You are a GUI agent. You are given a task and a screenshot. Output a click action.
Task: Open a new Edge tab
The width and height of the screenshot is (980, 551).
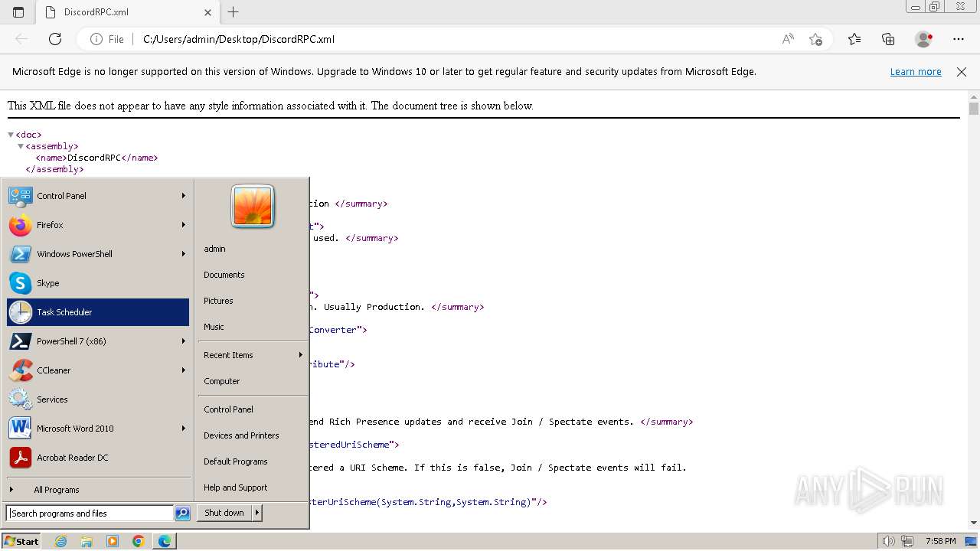(x=234, y=12)
